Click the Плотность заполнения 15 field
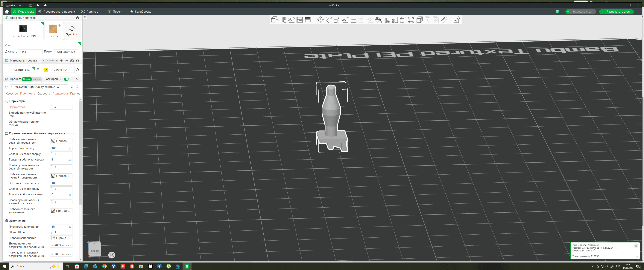644x270 pixels. click(61, 227)
